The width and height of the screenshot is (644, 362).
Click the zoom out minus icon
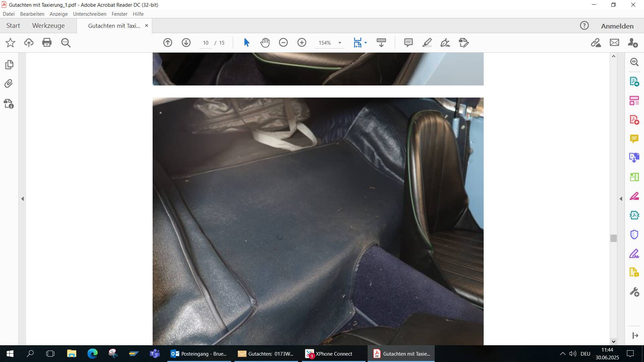click(283, 43)
